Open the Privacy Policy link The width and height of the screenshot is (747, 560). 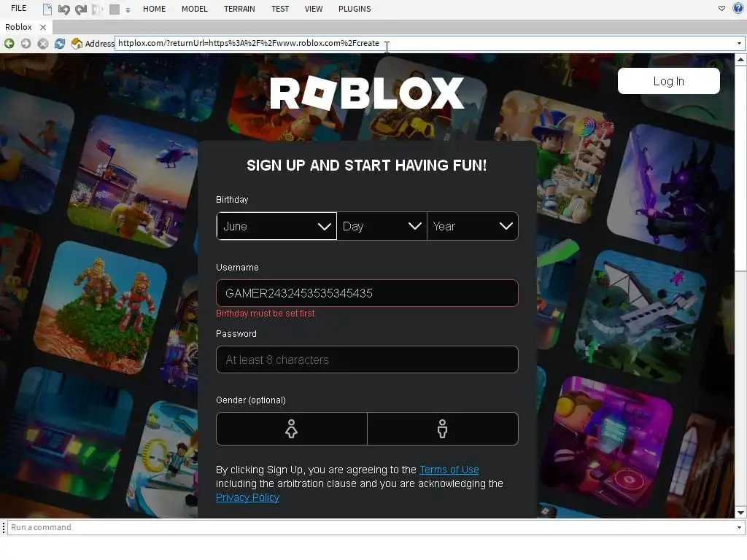point(248,497)
